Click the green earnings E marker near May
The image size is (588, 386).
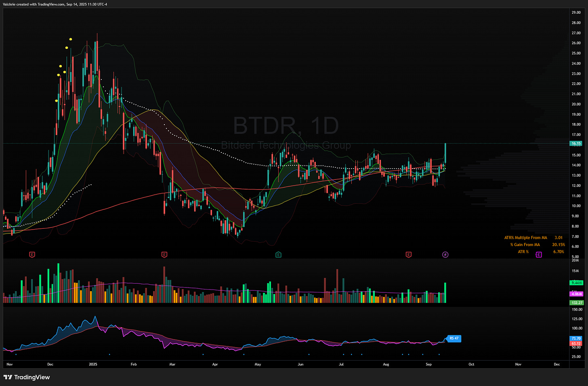click(278, 255)
